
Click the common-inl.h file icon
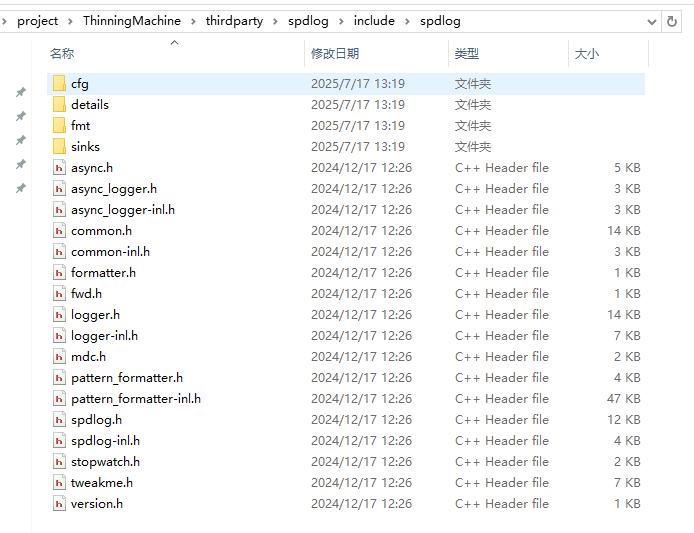click(x=59, y=251)
